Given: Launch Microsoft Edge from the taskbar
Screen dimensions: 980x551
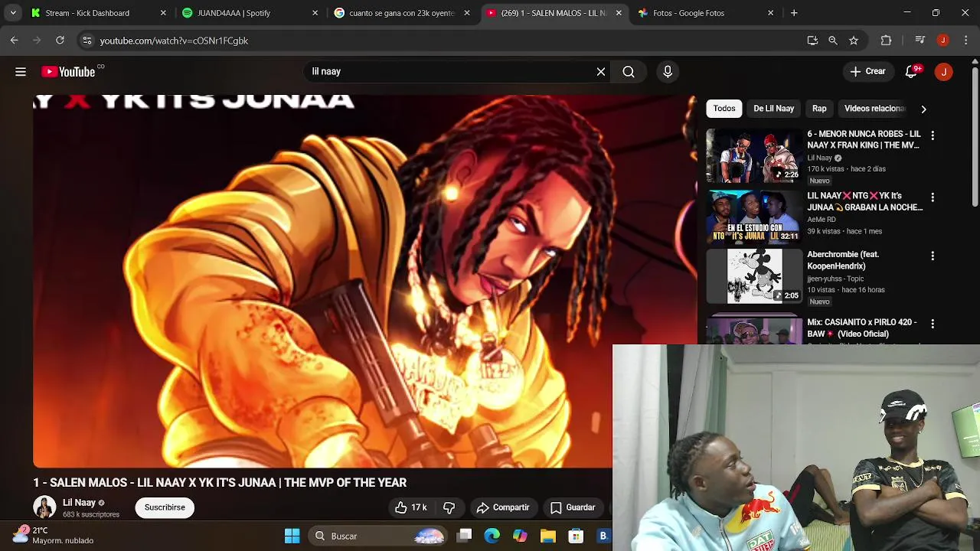Looking at the screenshot, I should click(x=492, y=536).
